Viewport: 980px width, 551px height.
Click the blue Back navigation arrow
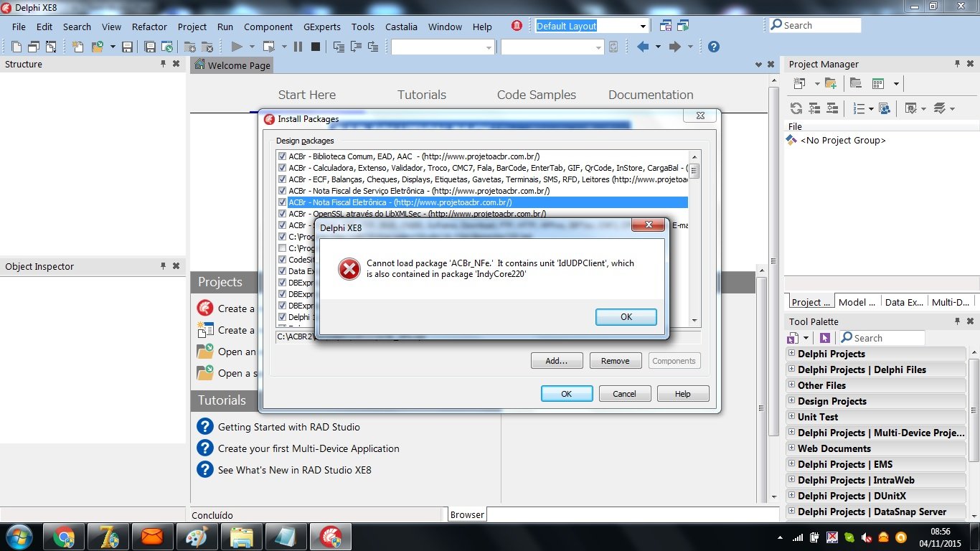(643, 47)
